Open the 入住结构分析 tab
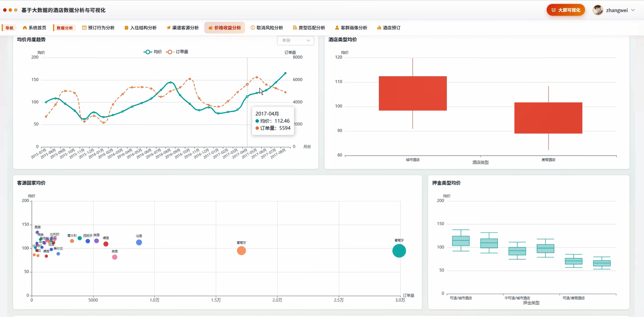 coord(140,28)
